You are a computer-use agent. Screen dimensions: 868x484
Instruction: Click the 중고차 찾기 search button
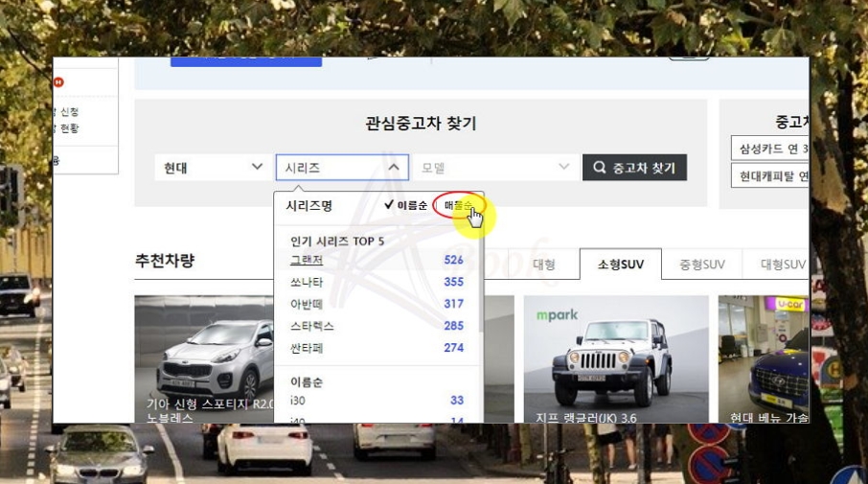634,167
